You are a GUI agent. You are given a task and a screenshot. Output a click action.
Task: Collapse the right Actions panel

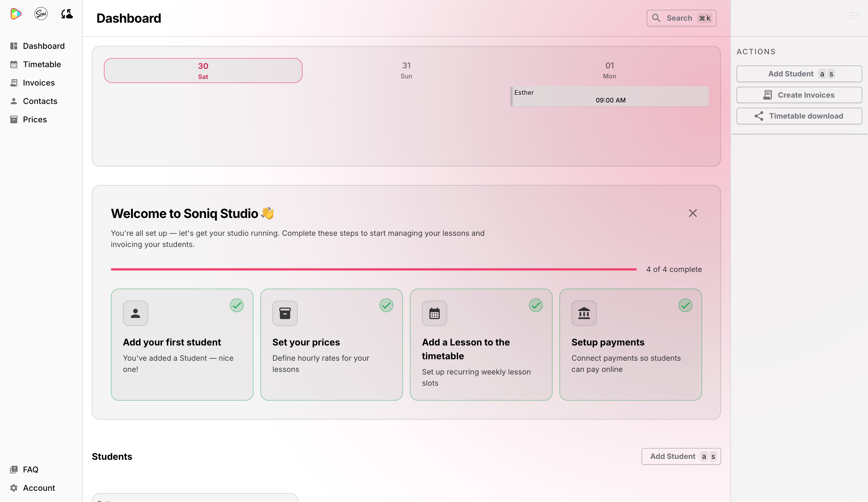pyautogui.click(x=854, y=15)
